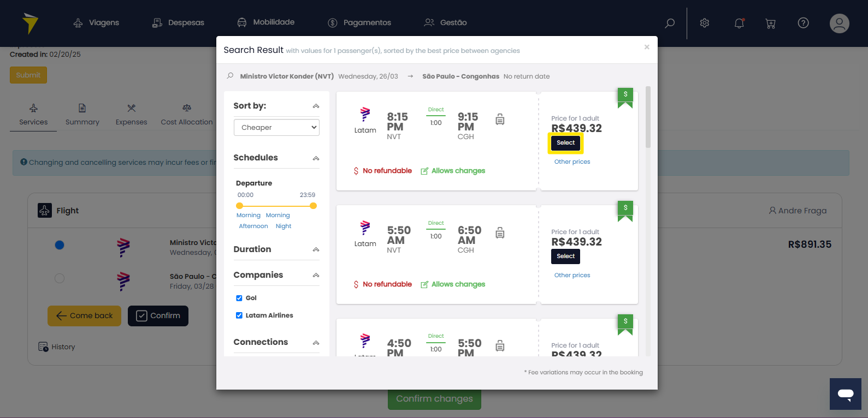Click the Flight section airplane icon
This screenshot has height=418, width=868.
(x=45, y=210)
